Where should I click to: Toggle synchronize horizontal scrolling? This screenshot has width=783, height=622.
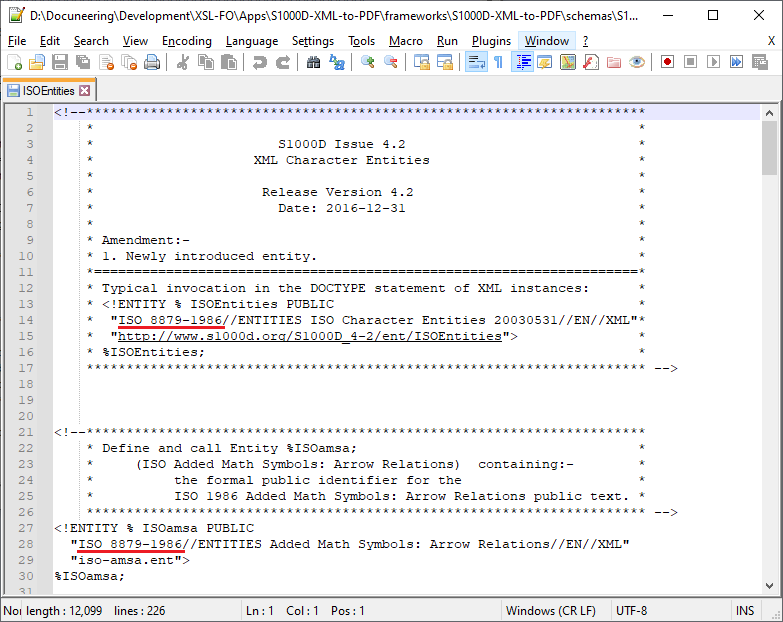445,62
